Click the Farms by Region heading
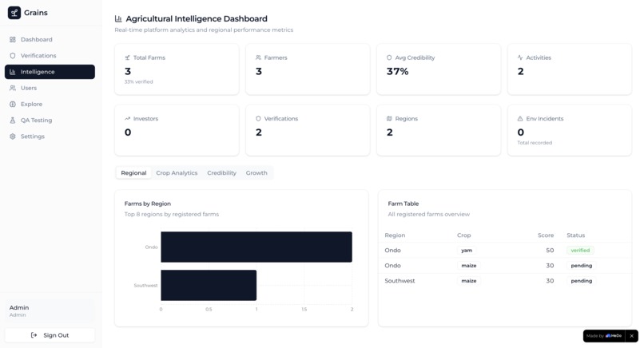The height and width of the screenshot is (348, 644). click(148, 204)
